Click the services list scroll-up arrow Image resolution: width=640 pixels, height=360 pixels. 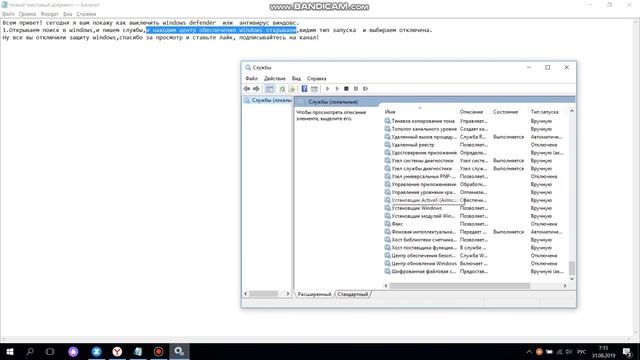pyautogui.click(x=572, y=111)
